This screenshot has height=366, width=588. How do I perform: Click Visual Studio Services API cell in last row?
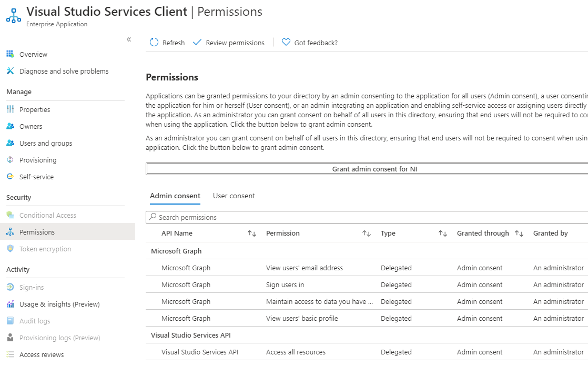[200, 352]
